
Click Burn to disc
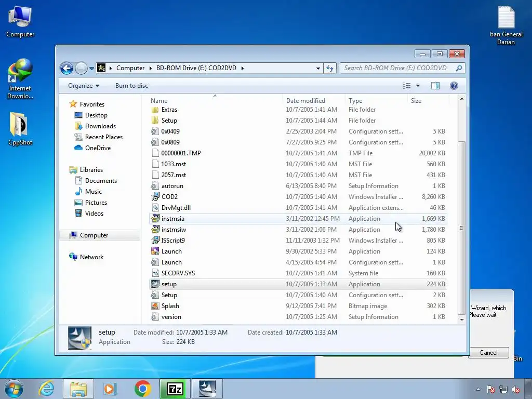click(x=131, y=86)
